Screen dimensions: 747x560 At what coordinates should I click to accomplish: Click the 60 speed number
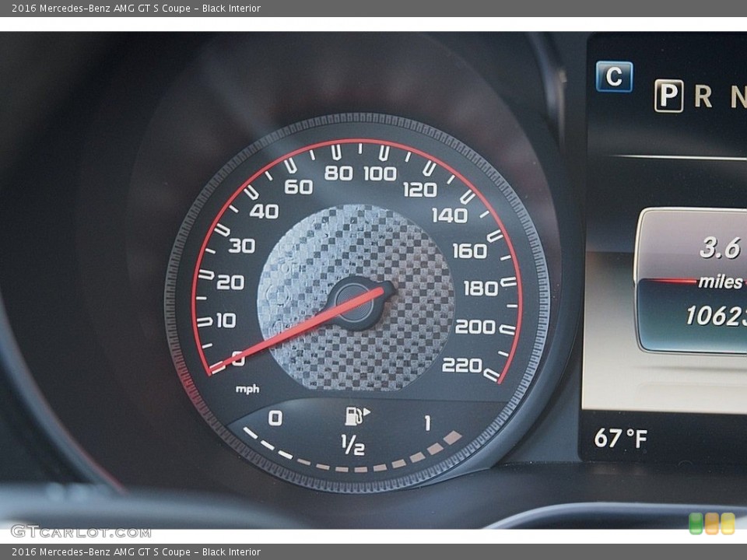click(x=299, y=187)
